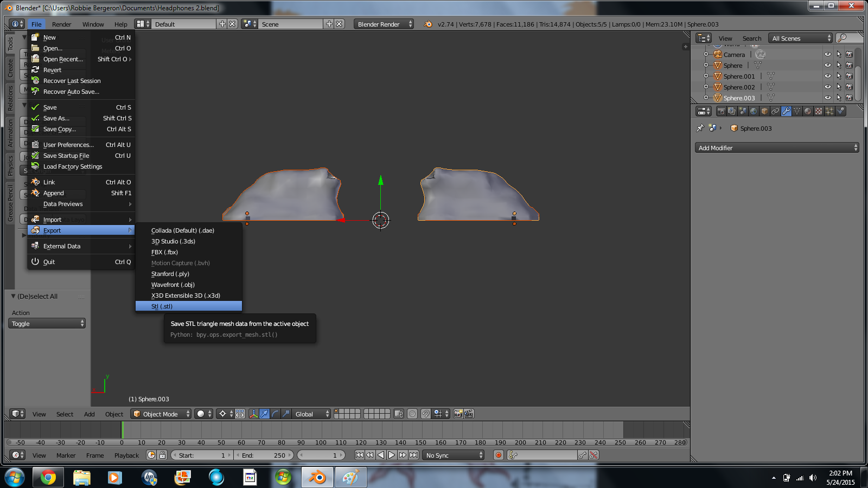Open Global transform orientation dropdown
This screenshot has height=488, width=868.
311,414
